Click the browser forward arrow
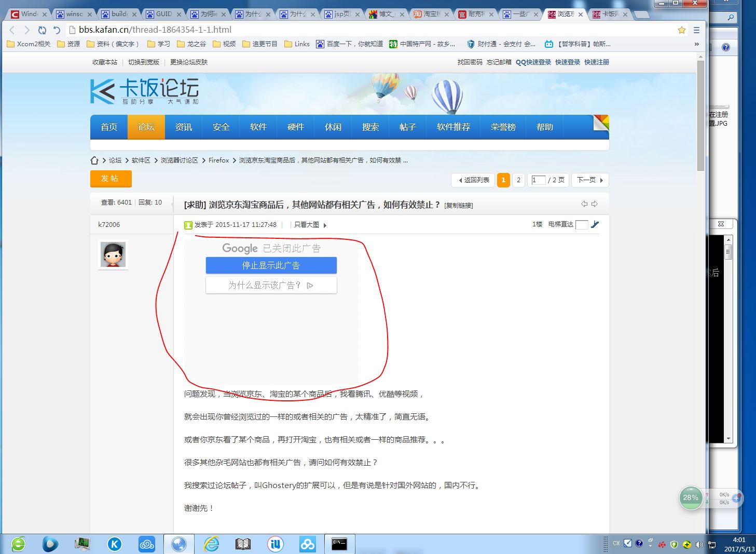756x554 pixels. click(27, 30)
